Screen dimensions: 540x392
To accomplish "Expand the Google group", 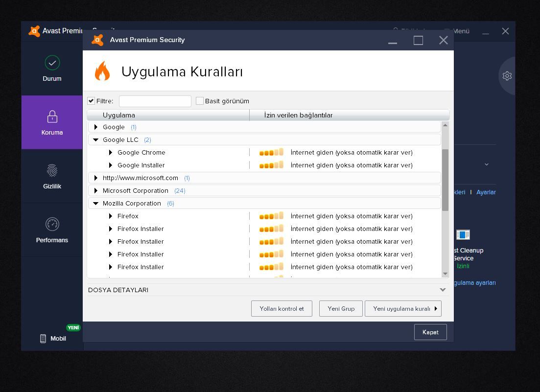I will pos(96,127).
